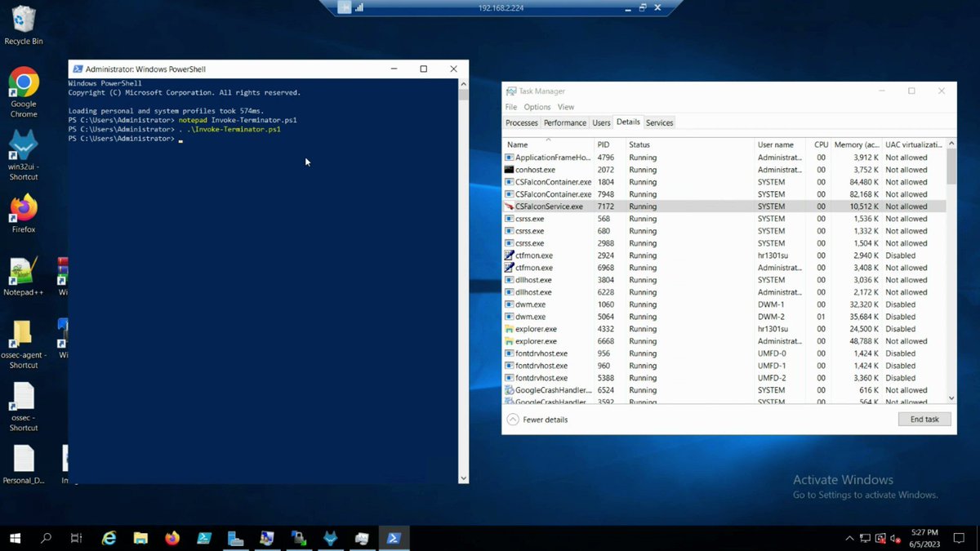
Task: Launch Google Chrome from the desktop
Action: coord(24,91)
